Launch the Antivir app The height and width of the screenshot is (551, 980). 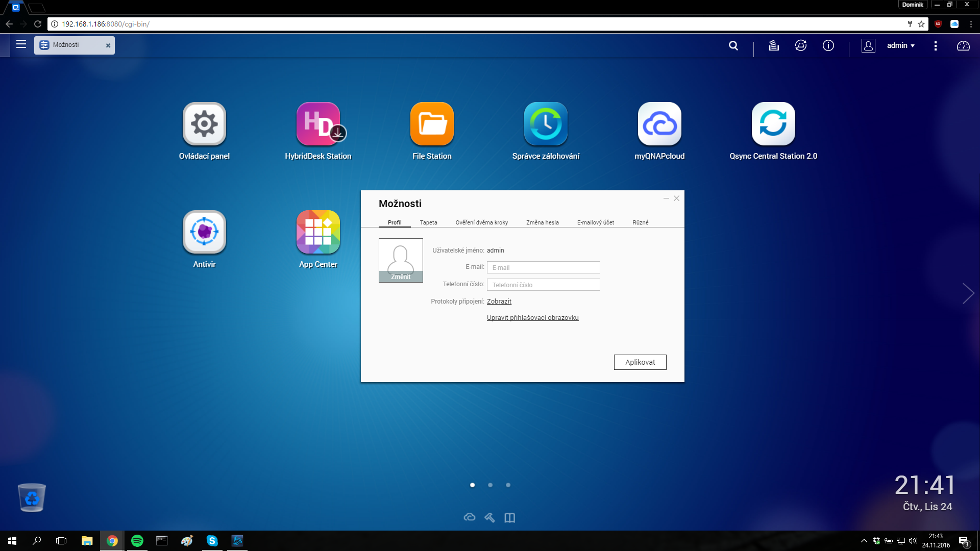(204, 232)
